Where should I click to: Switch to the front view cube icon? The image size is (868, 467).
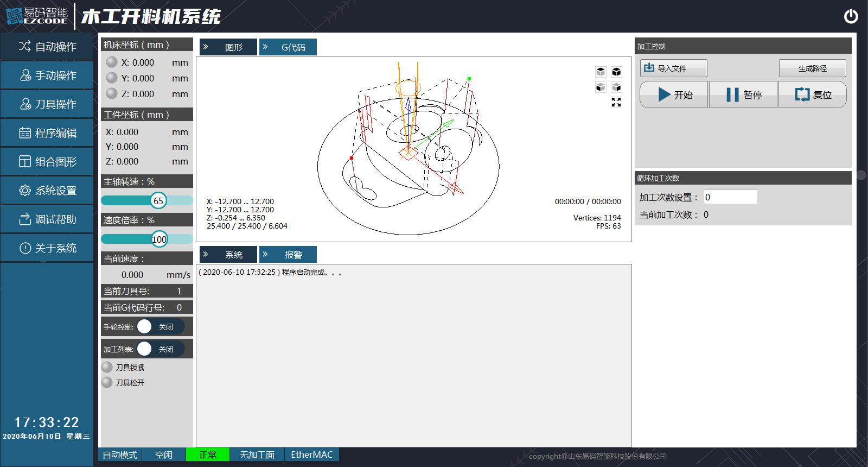click(x=601, y=87)
